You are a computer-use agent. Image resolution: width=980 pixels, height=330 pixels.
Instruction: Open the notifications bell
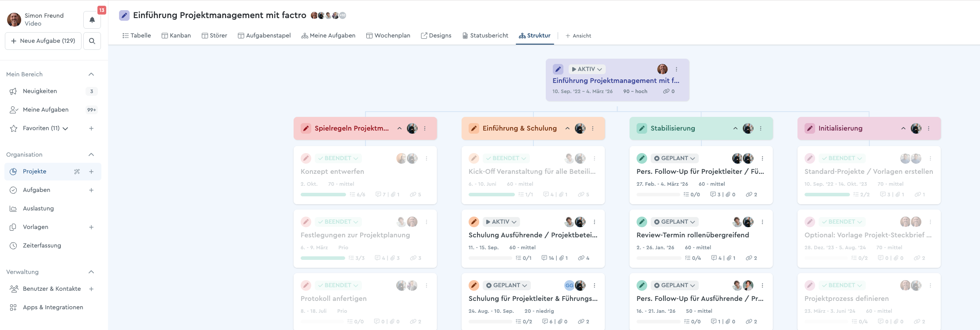(x=92, y=20)
